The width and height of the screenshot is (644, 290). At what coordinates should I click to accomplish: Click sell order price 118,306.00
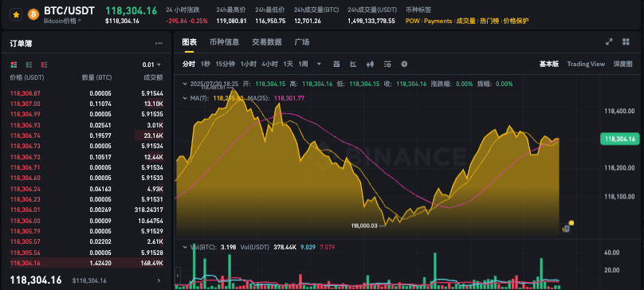(25, 221)
